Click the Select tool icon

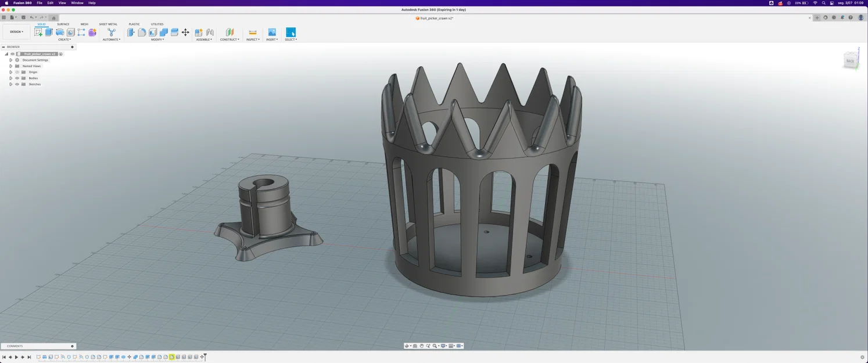click(290, 33)
